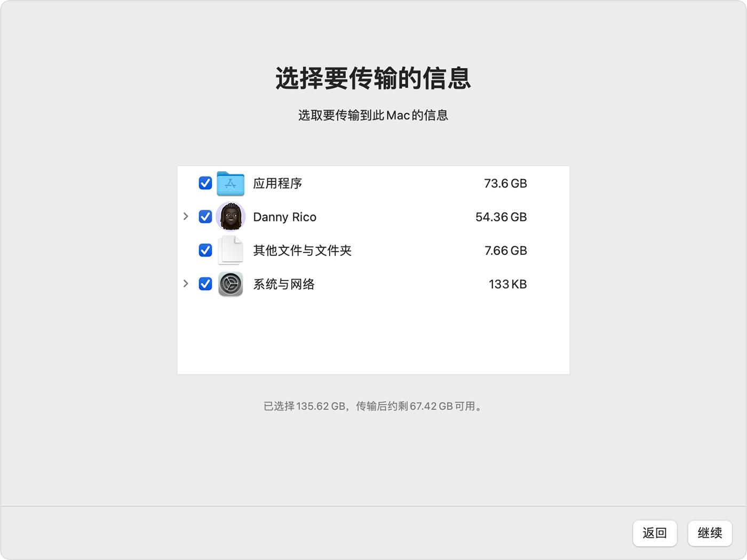Click the 133 KB size value

coord(507,284)
